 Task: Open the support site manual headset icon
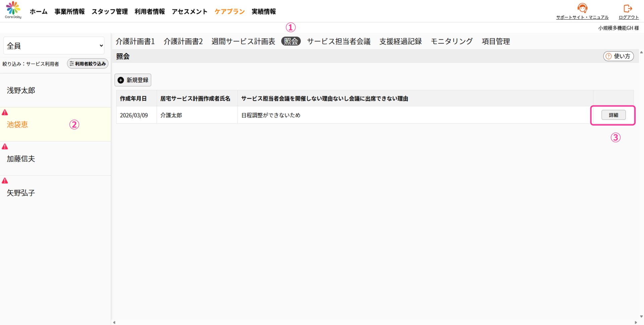point(582,8)
